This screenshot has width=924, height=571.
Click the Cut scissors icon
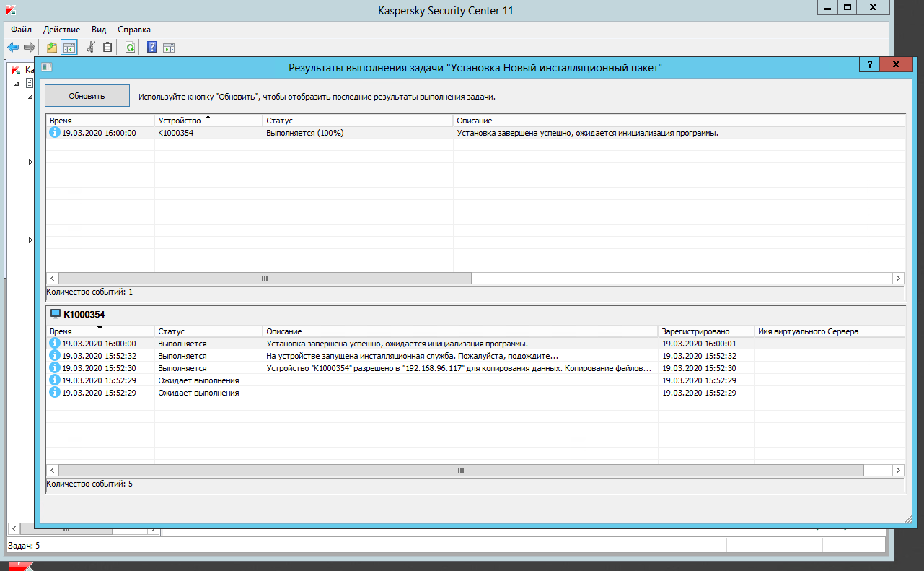[x=91, y=48]
